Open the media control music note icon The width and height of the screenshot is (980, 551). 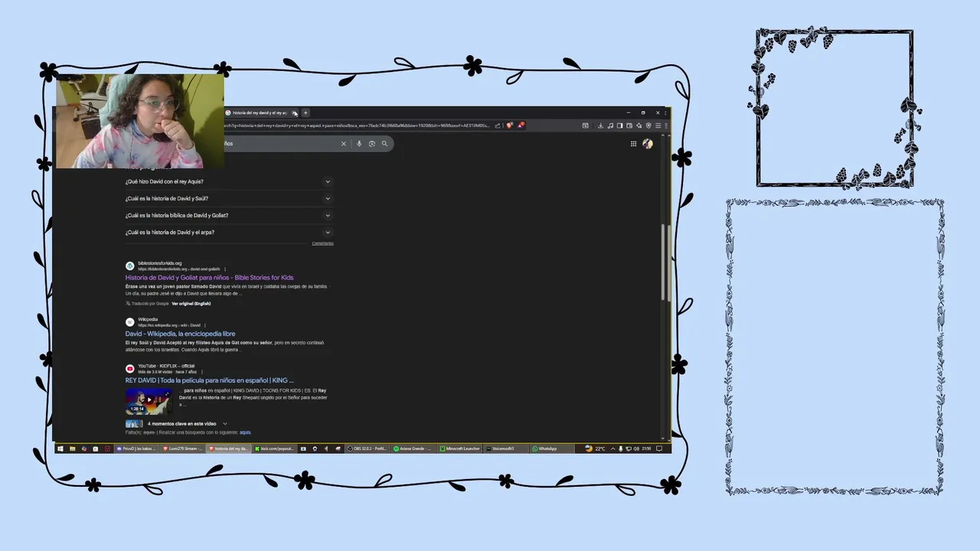(x=610, y=126)
